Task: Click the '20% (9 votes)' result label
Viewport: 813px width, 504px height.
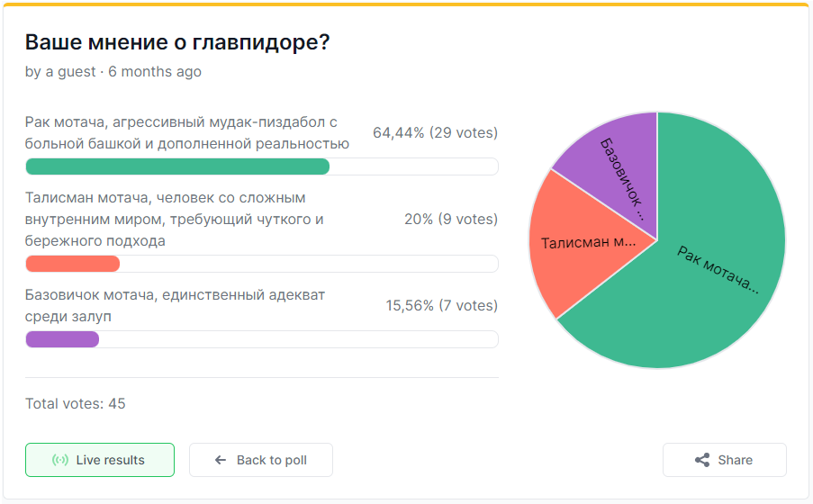Action: coord(450,220)
